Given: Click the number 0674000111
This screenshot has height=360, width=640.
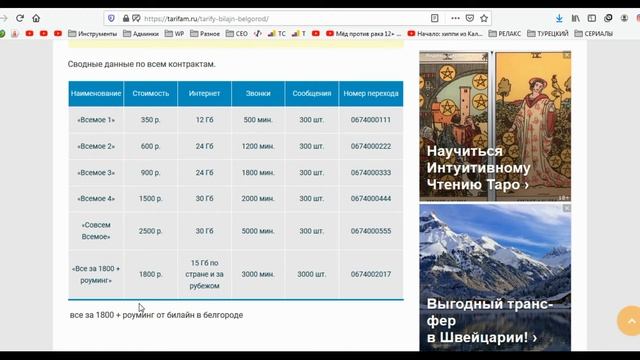Looking at the screenshot, I should pyautogui.click(x=371, y=120).
